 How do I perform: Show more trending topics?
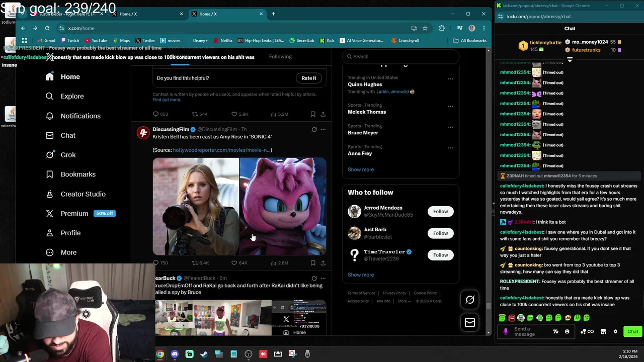pyautogui.click(x=361, y=169)
